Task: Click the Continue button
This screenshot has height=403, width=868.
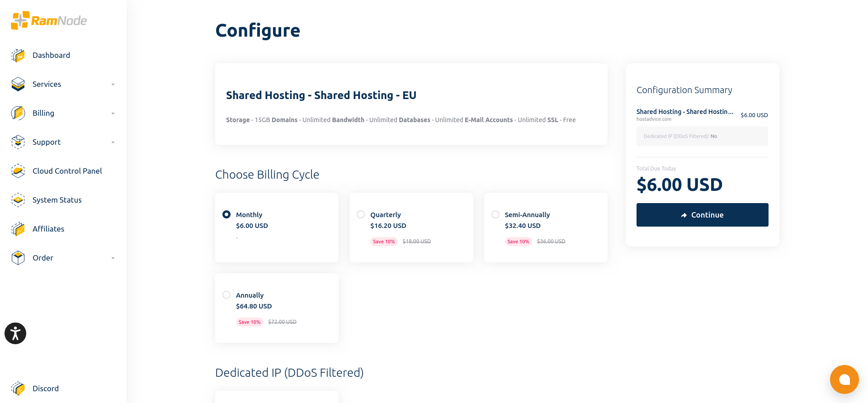Action: click(702, 215)
